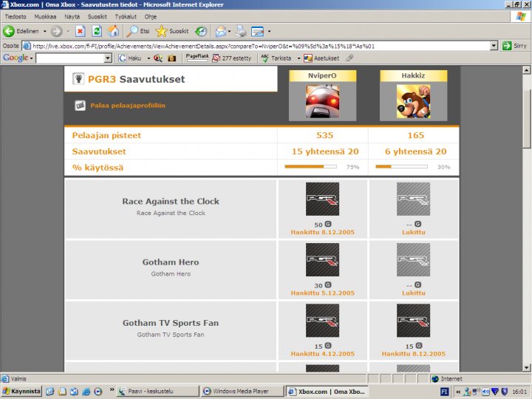
Task: Open the Forward button history dropdown
Action: (68, 31)
